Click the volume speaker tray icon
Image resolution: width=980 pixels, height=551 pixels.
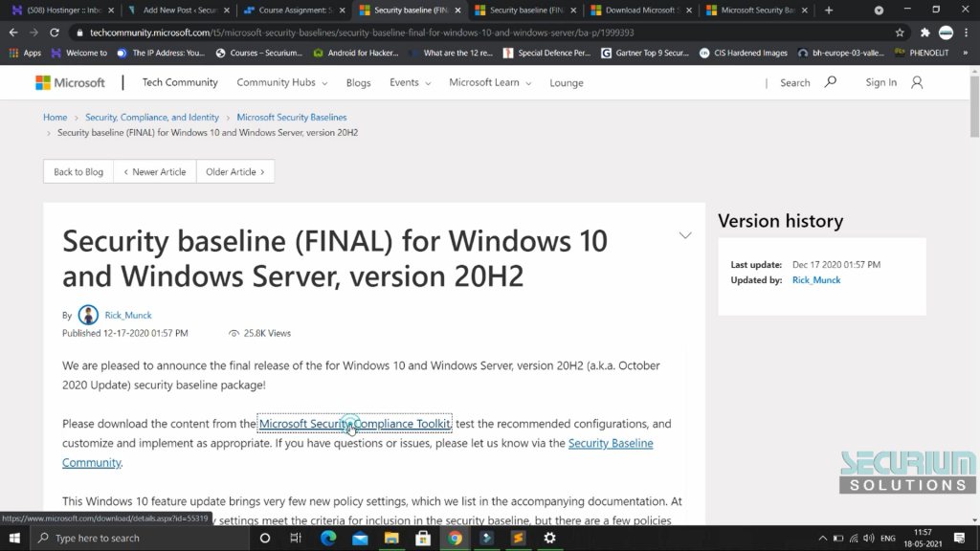click(x=869, y=538)
